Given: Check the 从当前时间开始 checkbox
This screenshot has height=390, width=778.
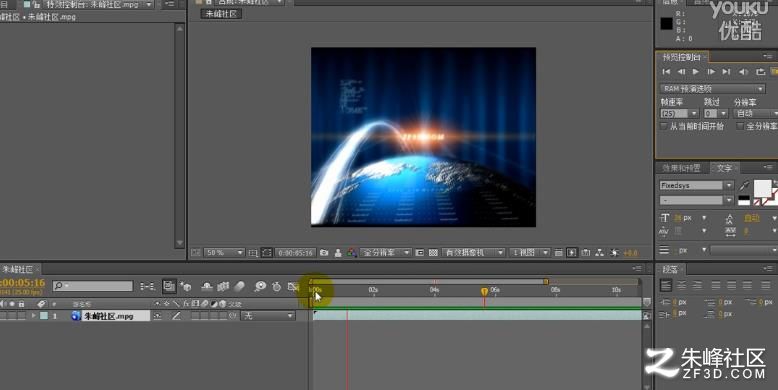Looking at the screenshot, I should tap(664, 127).
